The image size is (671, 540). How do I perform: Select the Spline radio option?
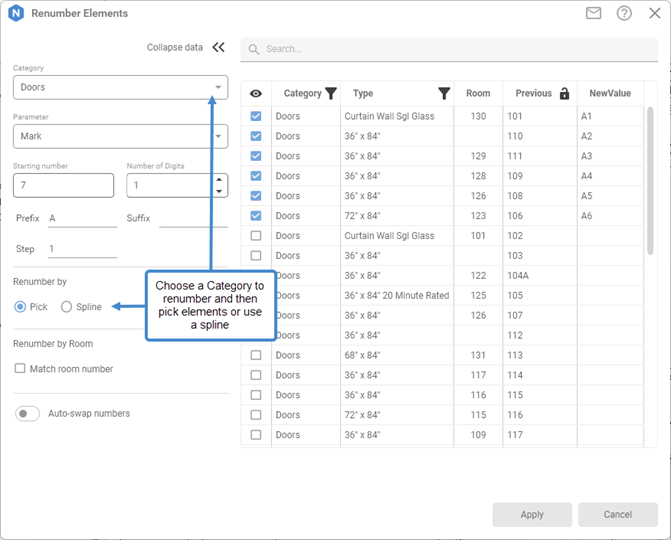(67, 307)
